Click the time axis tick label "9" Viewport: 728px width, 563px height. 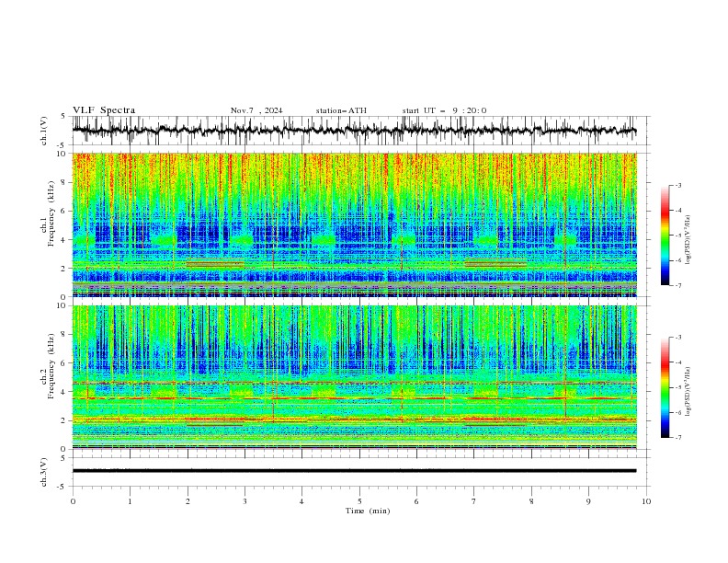(588, 501)
